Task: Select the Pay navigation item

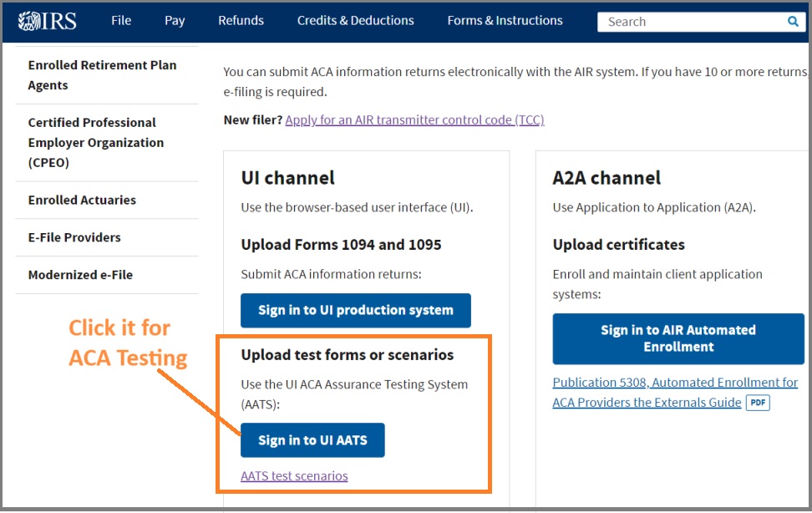Action: click(x=175, y=20)
